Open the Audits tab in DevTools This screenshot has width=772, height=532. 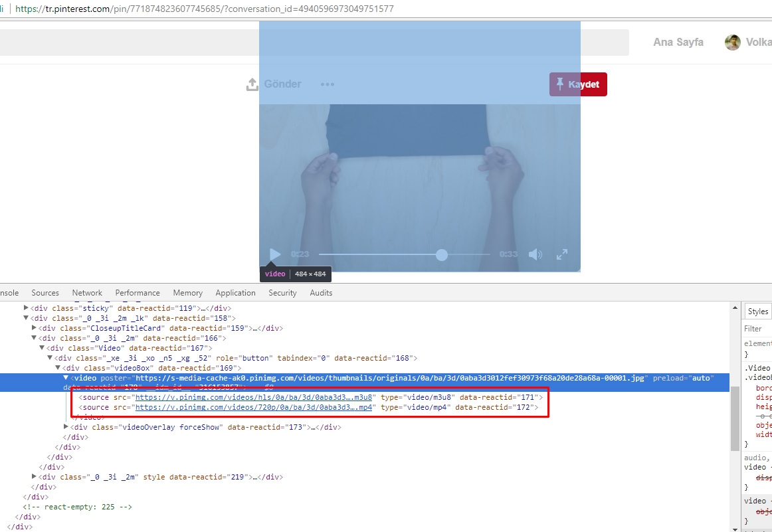click(x=321, y=293)
